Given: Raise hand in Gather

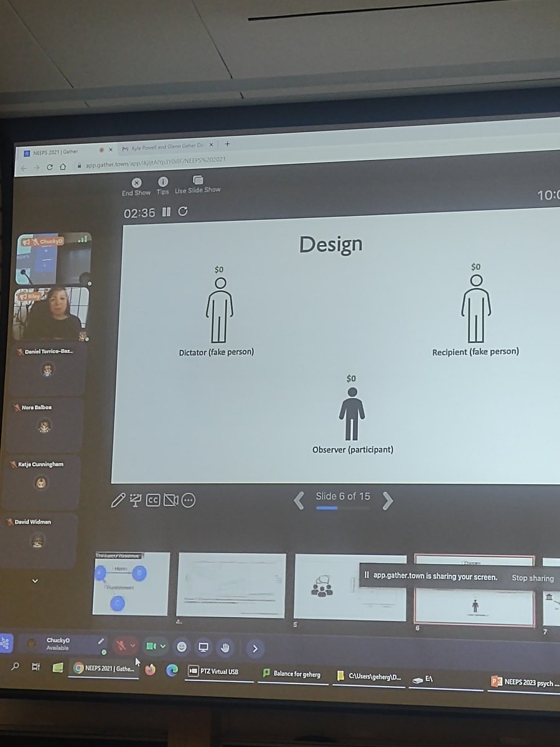Looking at the screenshot, I should coord(225,648).
